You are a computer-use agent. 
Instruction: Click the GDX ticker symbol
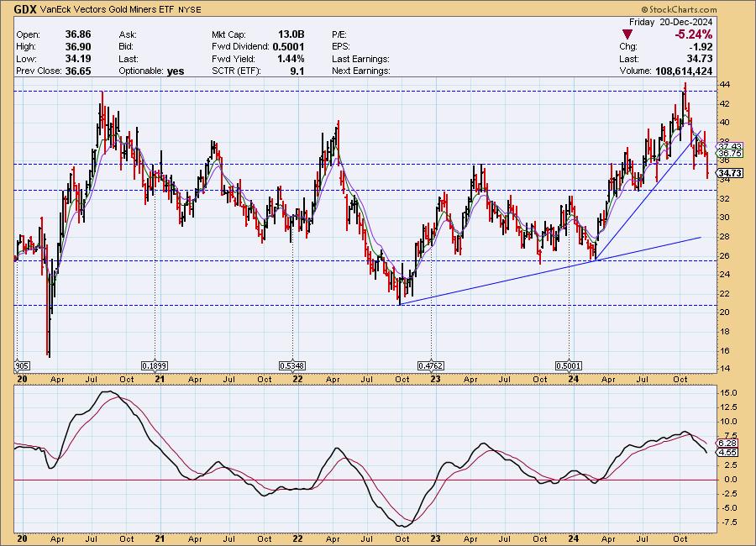25,9
